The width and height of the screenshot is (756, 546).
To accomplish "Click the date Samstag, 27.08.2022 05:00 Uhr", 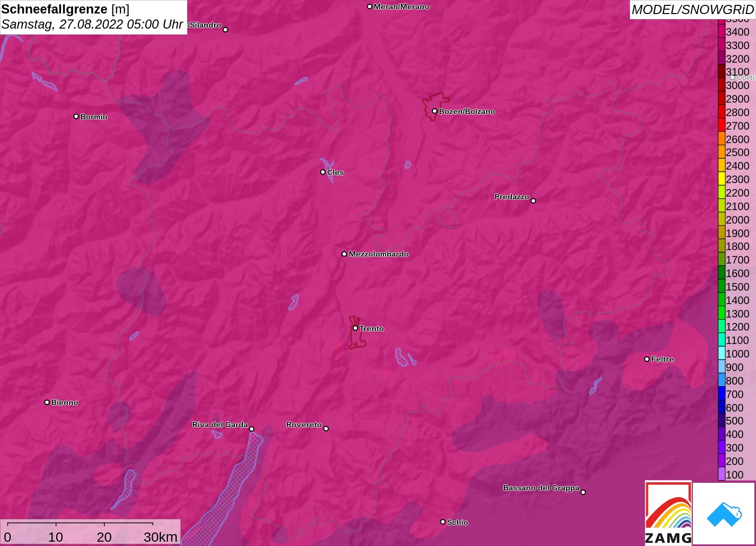I will pos(92,24).
